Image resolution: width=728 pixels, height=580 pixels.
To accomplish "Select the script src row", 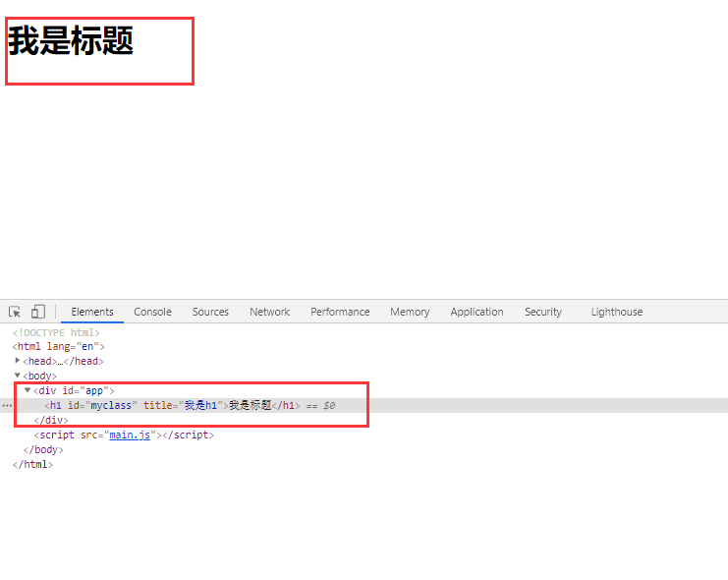I will pyautogui.click(x=124, y=435).
